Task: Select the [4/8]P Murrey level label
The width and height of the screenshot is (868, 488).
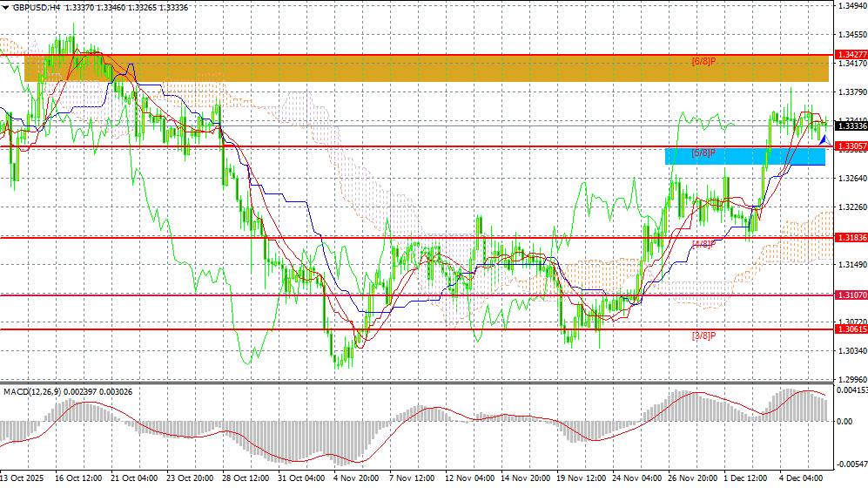Action: pyautogui.click(x=703, y=244)
